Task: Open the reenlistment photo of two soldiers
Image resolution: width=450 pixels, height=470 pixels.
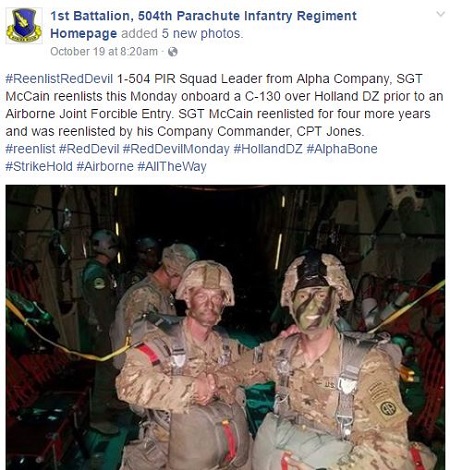Action: pyautogui.click(x=225, y=327)
